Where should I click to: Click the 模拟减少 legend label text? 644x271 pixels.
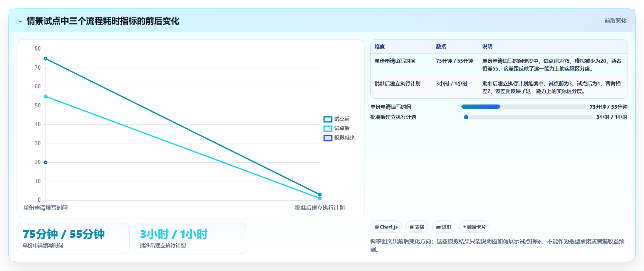[x=345, y=138]
